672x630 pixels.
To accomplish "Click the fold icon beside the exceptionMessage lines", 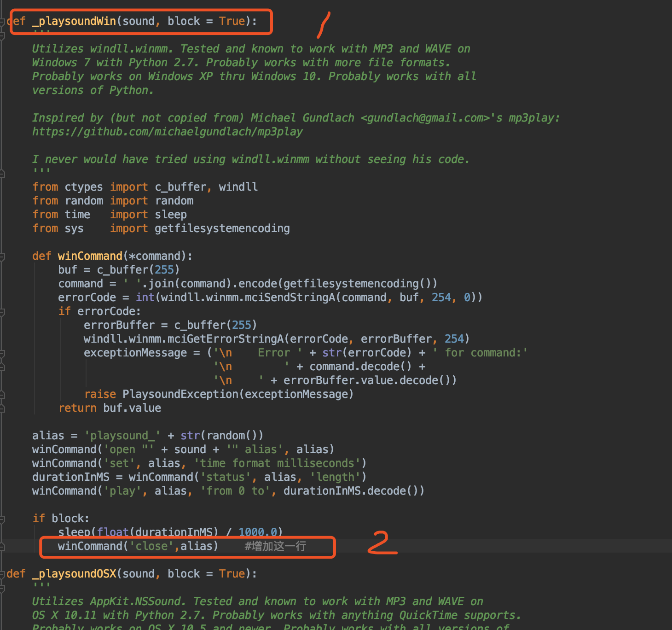I will click(3, 353).
